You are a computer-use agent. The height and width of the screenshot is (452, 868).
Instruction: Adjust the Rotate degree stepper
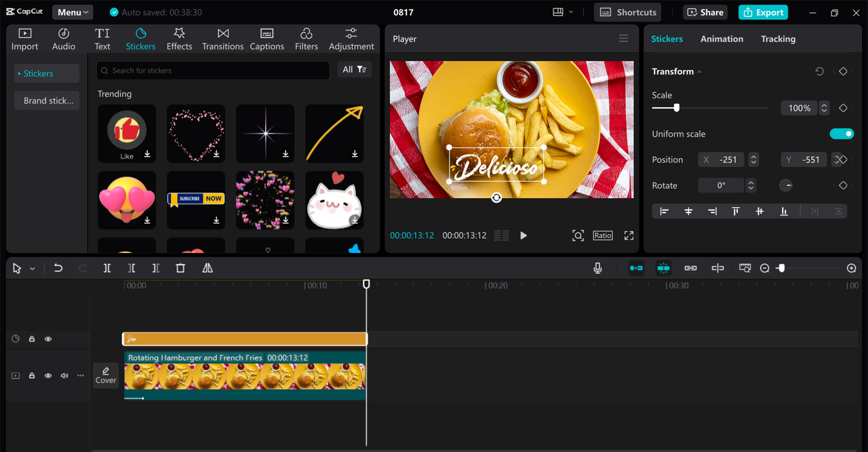coord(751,185)
